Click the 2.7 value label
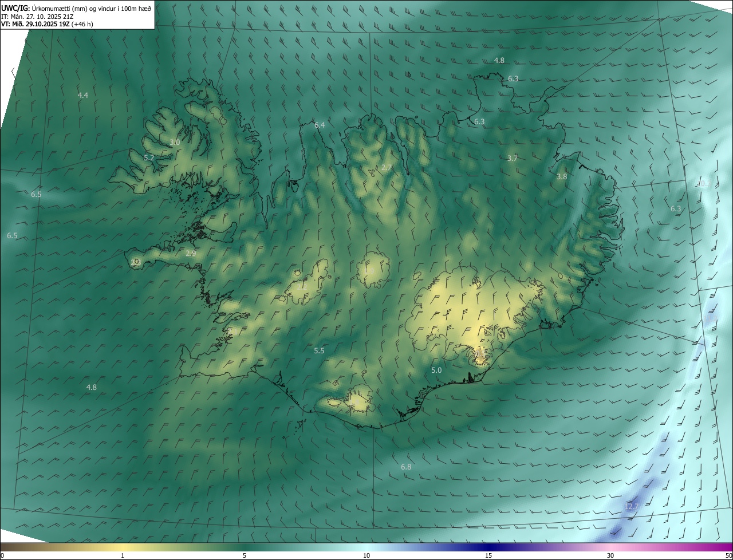 click(387, 167)
